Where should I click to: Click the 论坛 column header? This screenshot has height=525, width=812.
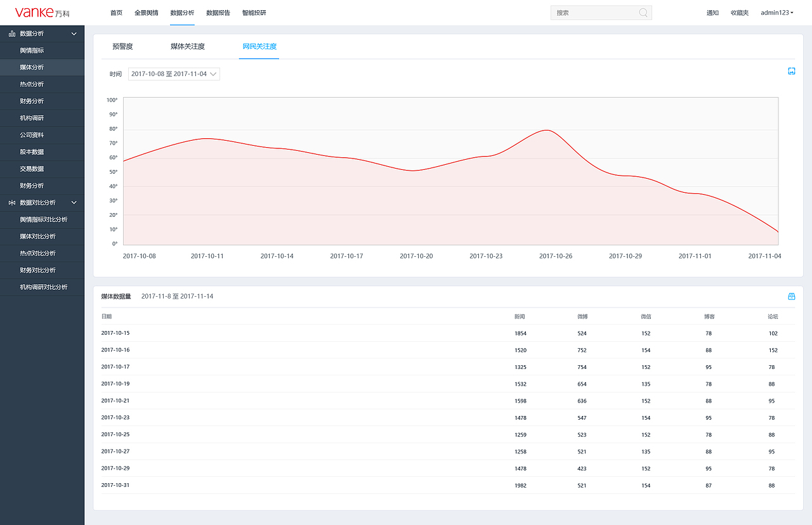coord(773,316)
